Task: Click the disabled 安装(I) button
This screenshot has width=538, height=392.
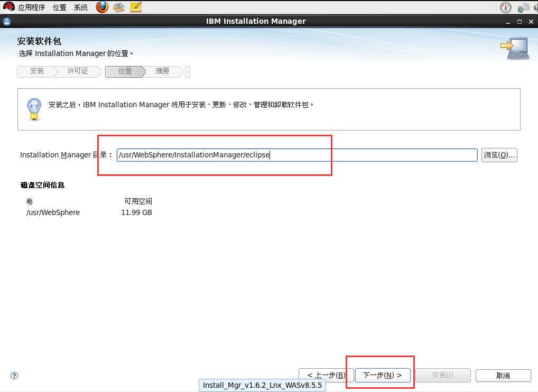Action: tap(443, 375)
